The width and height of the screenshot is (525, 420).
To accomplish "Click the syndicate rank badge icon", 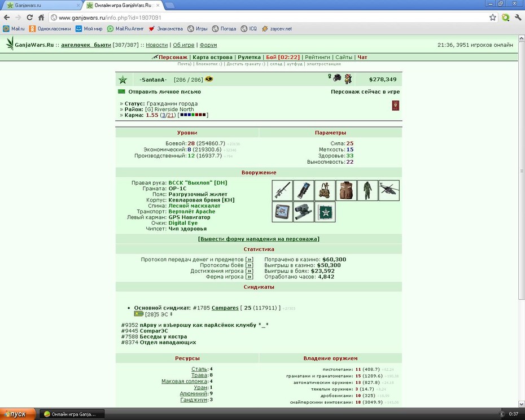I will (x=139, y=314).
